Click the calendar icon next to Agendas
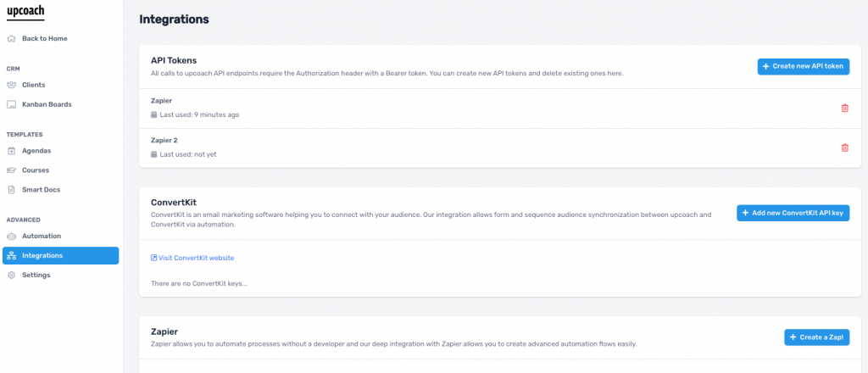 coord(11,151)
